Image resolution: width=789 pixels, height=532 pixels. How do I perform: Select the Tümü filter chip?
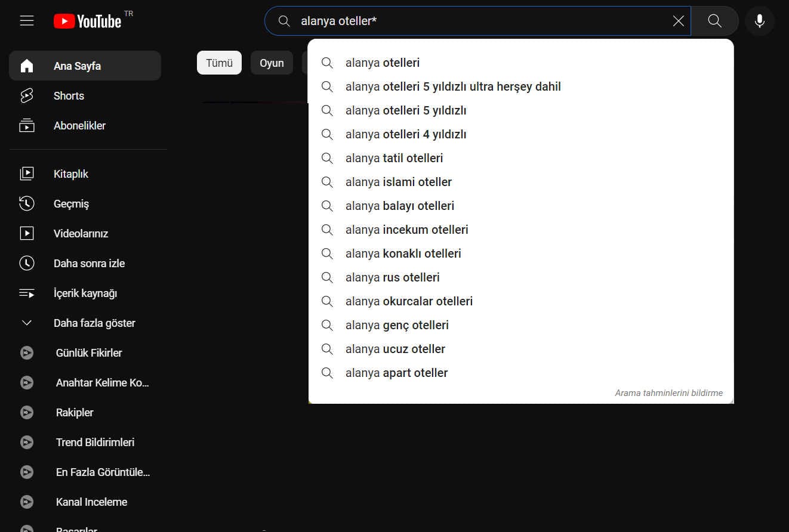pyautogui.click(x=219, y=63)
